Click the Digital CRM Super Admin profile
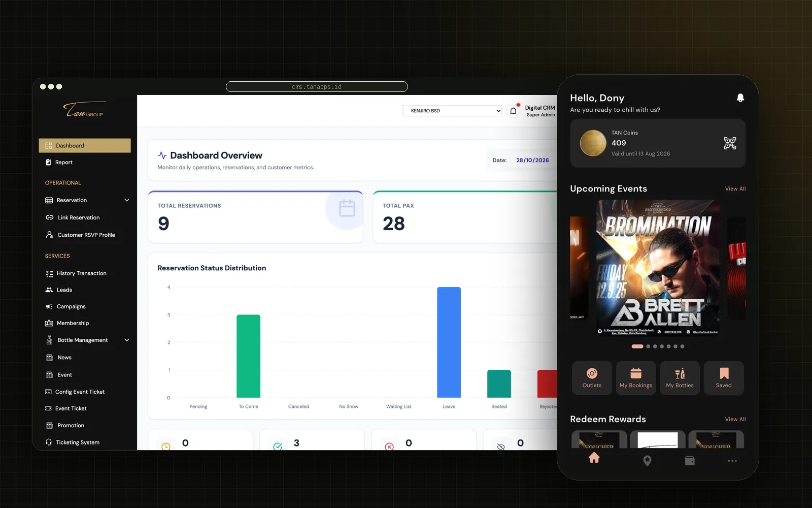The height and width of the screenshot is (508, 812). 540,111
